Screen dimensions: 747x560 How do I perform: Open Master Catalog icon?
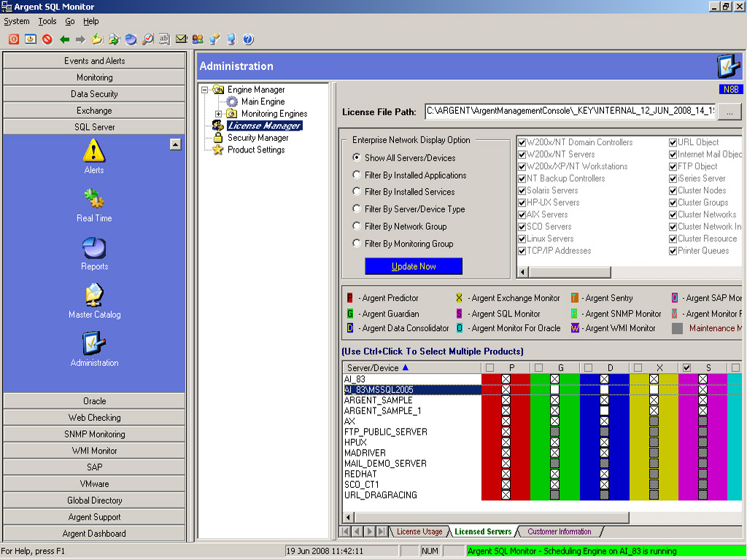tap(94, 301)
